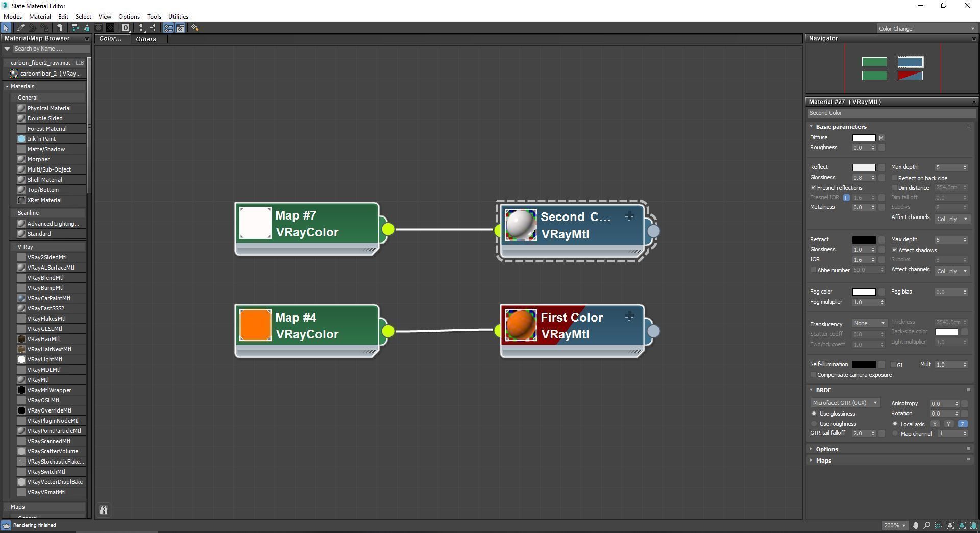Enable Reflect on back side checkbox
980x533 pixels.
(x=895, y=178)
